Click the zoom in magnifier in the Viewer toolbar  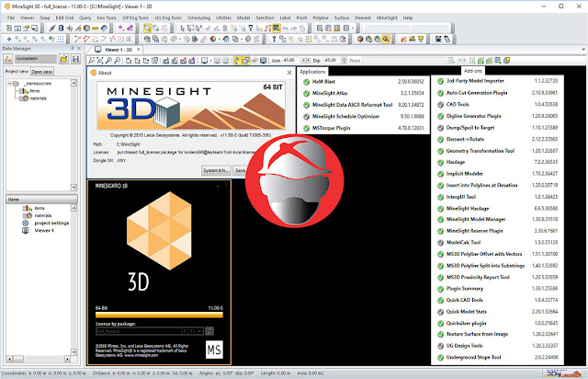click(x=108, y=61)
